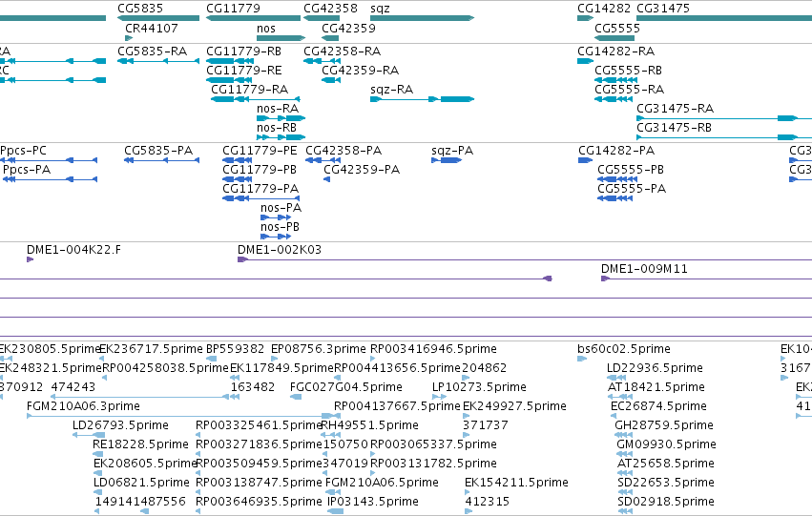Viewport: 812px width, 516px height.
Task: Select the DME1-002K03 BAC label
Action: point(280,250)
